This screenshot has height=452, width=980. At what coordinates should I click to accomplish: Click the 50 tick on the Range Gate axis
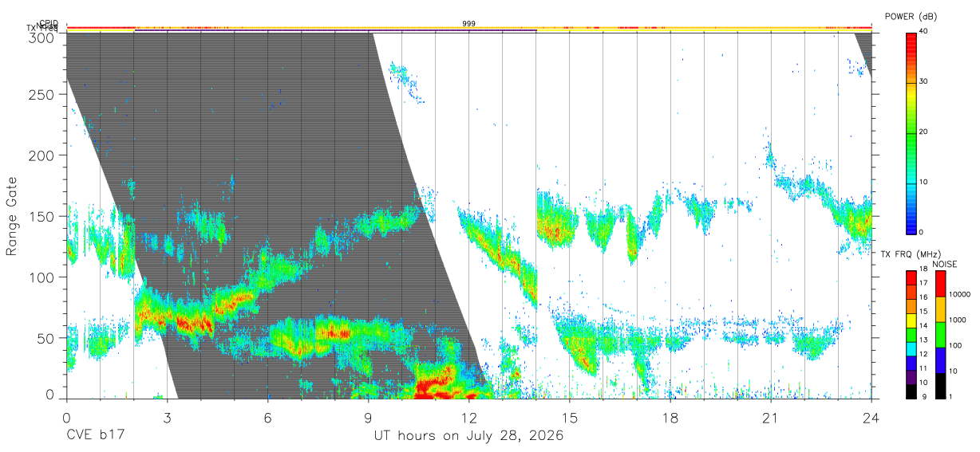point(45,338)
